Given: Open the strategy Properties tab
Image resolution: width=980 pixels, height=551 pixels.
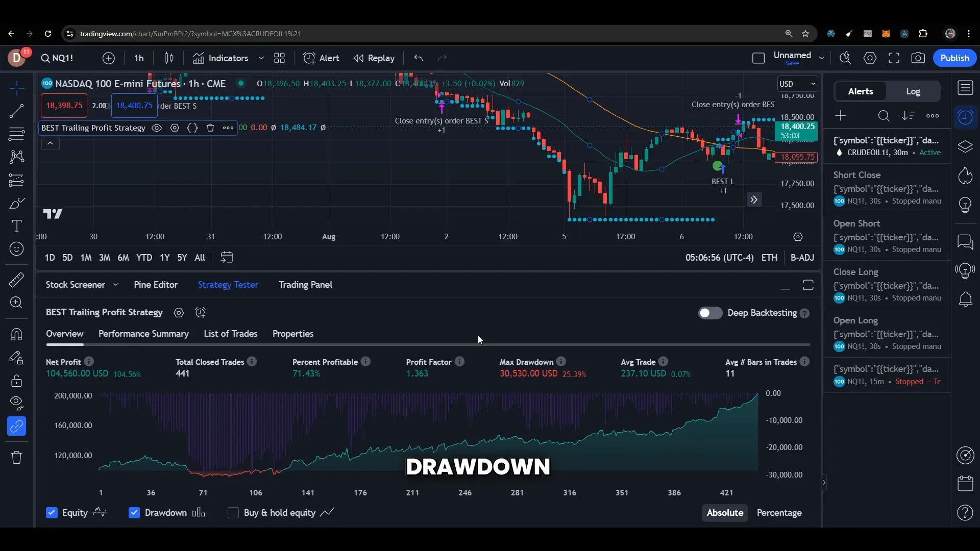Looking at the screenshot, I should pyautogui.click(x=293, y=334).
